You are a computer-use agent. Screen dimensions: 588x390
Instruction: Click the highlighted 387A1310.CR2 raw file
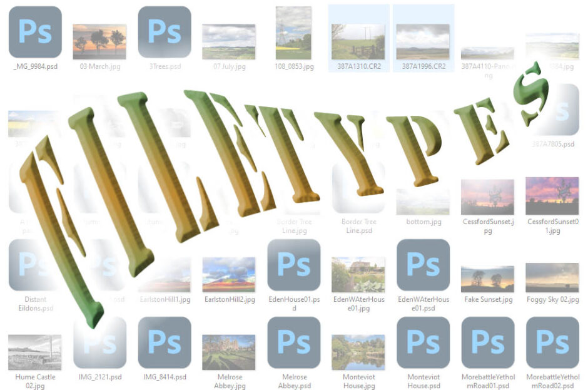[358, 41]
